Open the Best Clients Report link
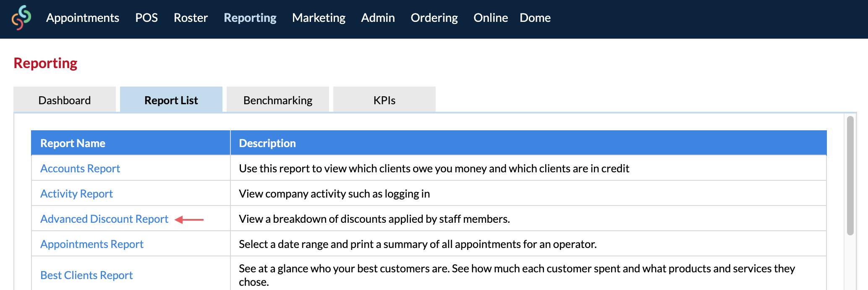This screenshot has height=290, width=868. (x=86, y=275)
